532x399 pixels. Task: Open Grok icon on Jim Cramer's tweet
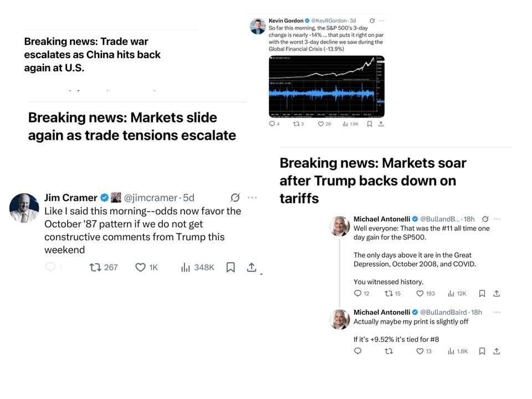235,198
